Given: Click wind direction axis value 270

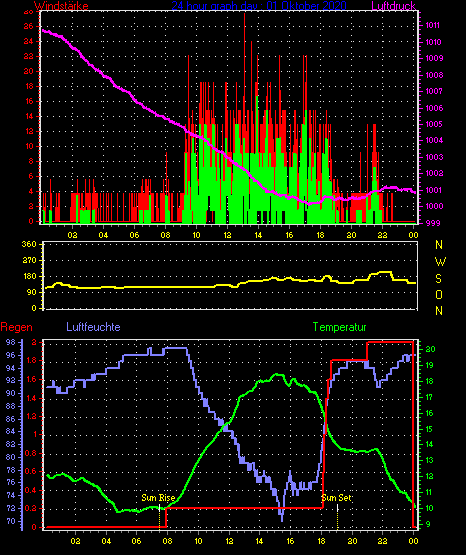Looking at the screenshot, I should click(29, 261).
